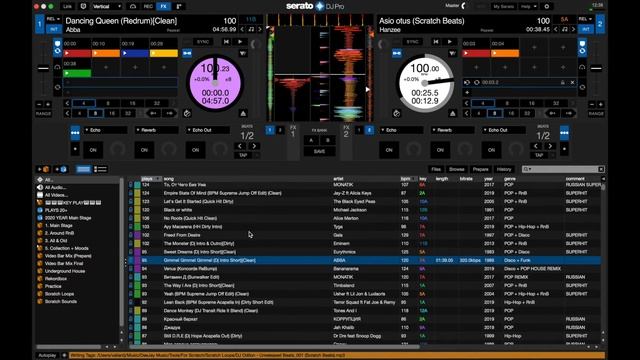Click deck 1 pitch minus button
The width and height of the screenshot is (640, 360).
[x=39, y=104]
